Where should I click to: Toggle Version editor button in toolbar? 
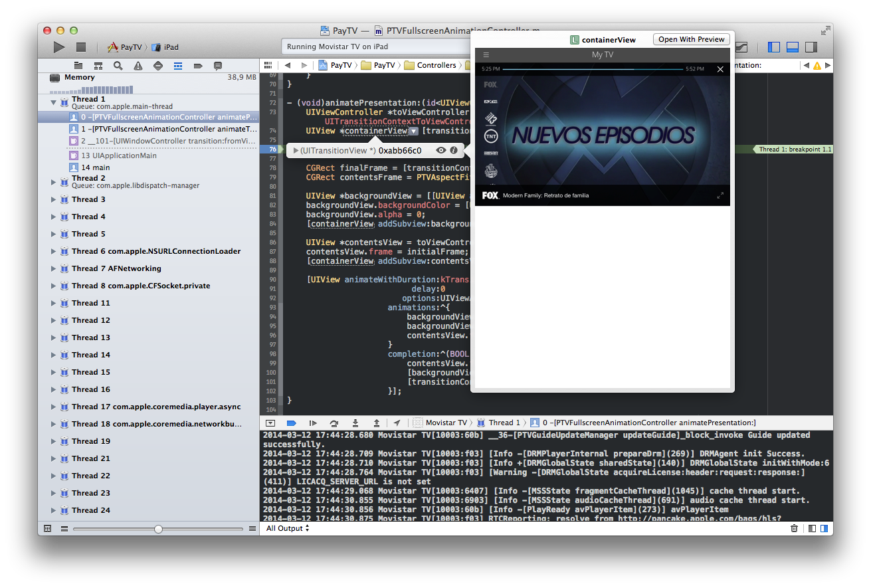point(741,47)
